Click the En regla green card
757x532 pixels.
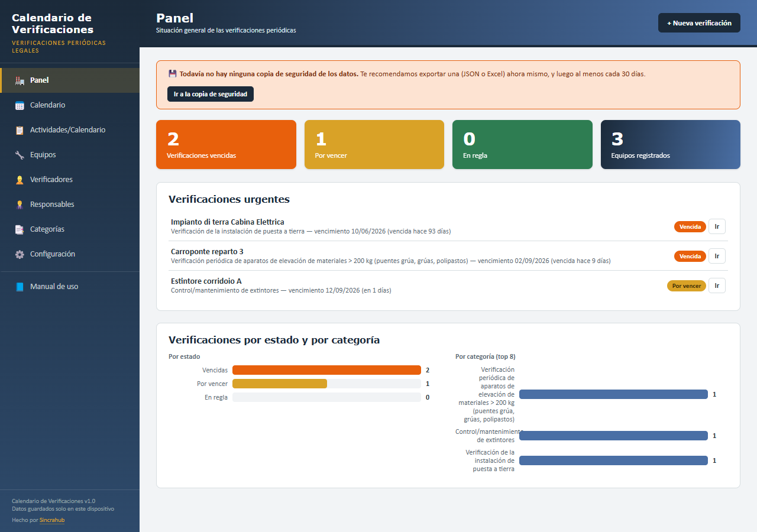[x=522, y=145]
